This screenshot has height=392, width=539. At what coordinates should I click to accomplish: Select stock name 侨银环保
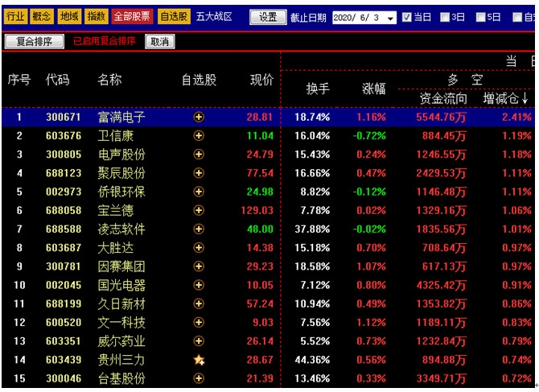click(121, 192)
